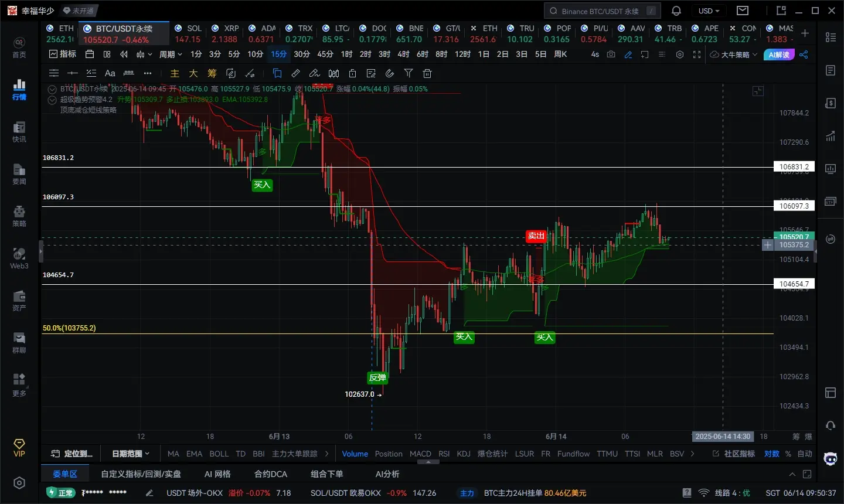Switch to the SOL 147.15 symbol tab
The image size is (844, 504).
click(188, 33)
